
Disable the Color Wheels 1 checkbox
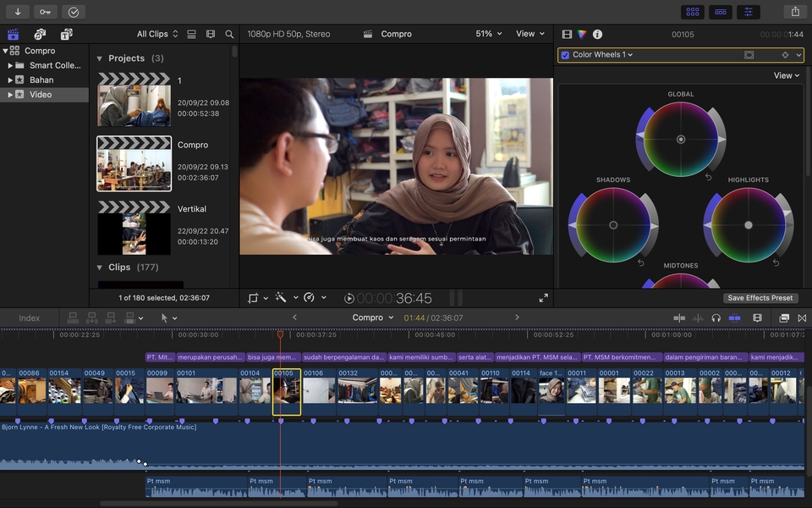click(565, 54)
